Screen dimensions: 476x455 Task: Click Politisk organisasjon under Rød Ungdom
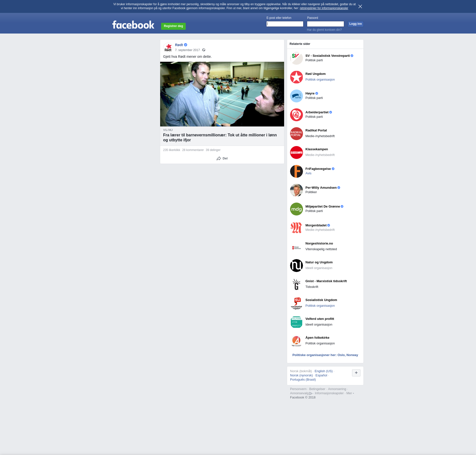click(x=320, y=80)
